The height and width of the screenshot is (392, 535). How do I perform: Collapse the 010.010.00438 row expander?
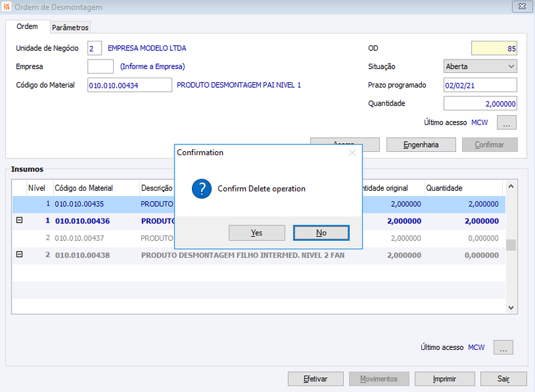(x=19, y=254)
